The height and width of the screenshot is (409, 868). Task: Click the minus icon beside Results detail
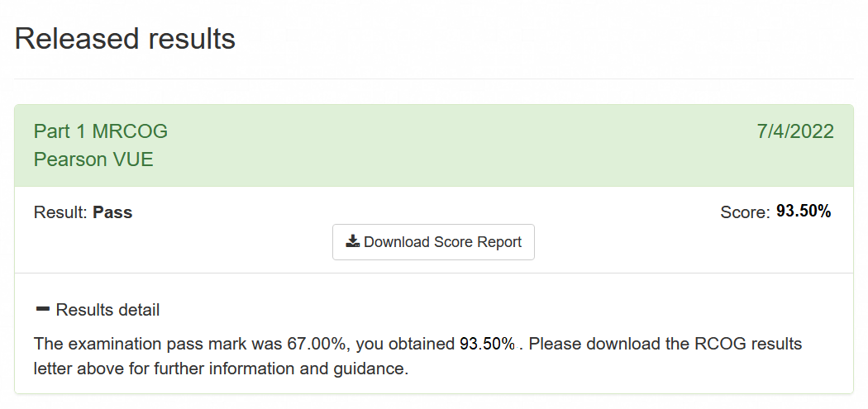(43, 309)
